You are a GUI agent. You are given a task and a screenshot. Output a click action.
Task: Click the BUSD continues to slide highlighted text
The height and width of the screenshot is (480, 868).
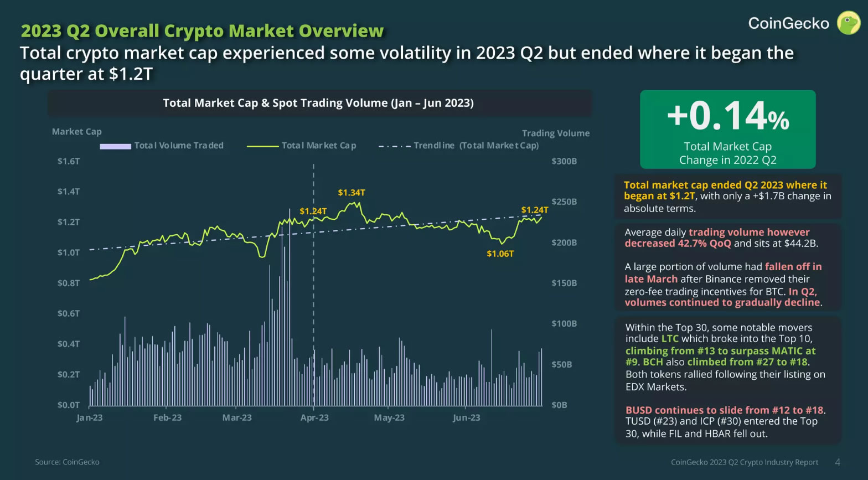[x=724, y=410]
